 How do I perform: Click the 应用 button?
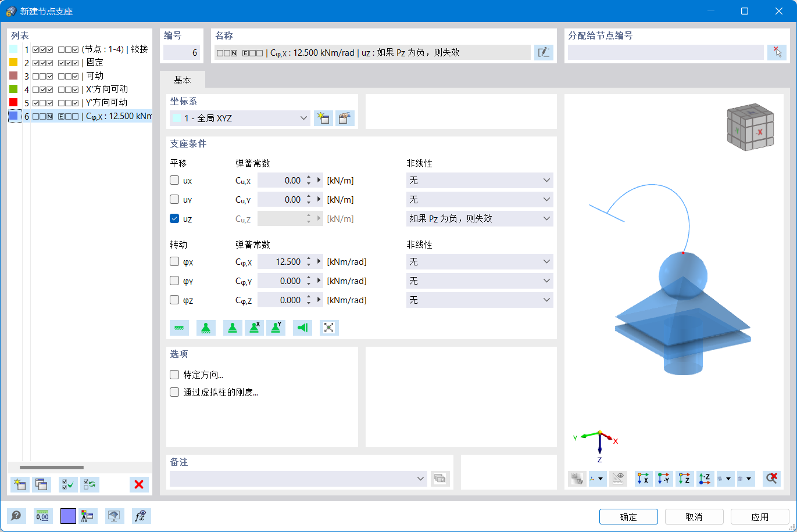(x=760, y=516)
